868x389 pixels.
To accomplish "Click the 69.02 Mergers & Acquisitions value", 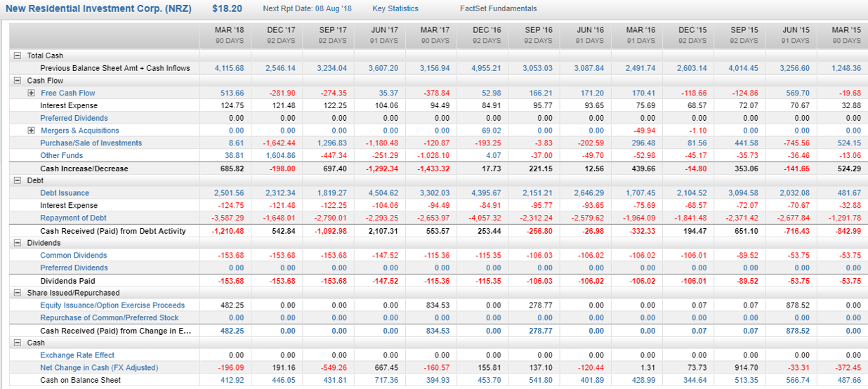I will [x=492, y=131].
